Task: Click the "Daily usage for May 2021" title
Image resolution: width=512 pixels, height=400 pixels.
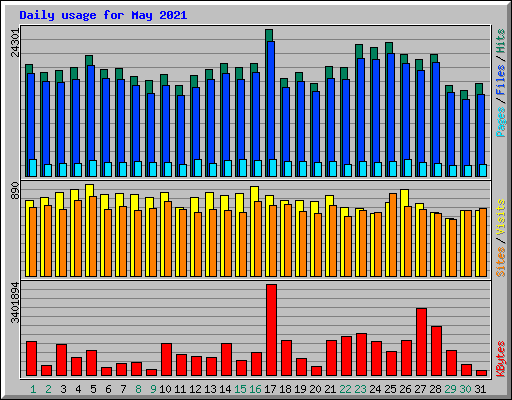Action: (x=103, y=15)
